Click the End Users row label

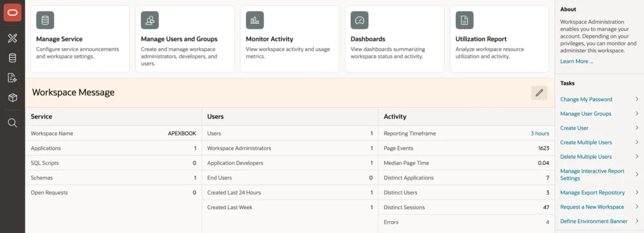coord(219,178)
